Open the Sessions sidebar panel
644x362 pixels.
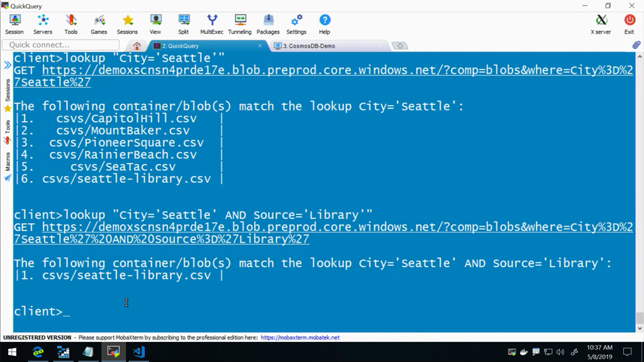coord(8,96)
